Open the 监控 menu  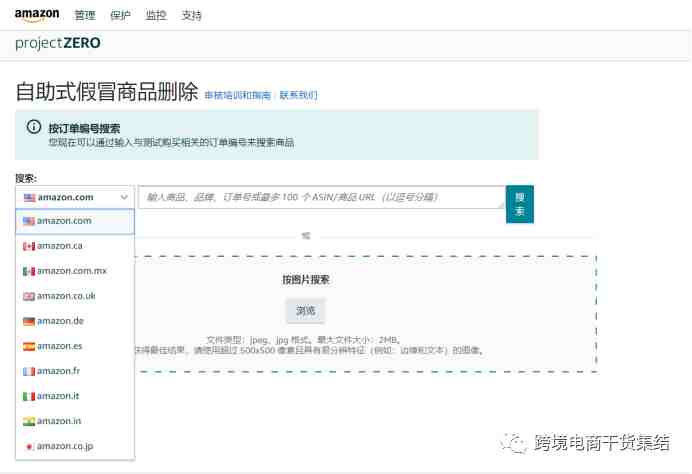point(156,15)
